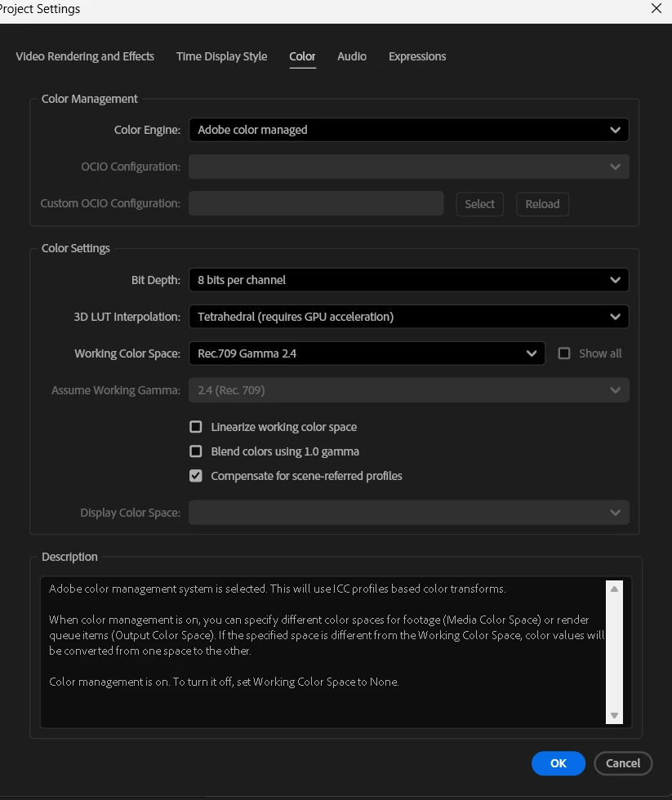This screenshot has width=672, height=800.
Task: Open the Bit Depth dropdown
Action: tap(409, 279)
